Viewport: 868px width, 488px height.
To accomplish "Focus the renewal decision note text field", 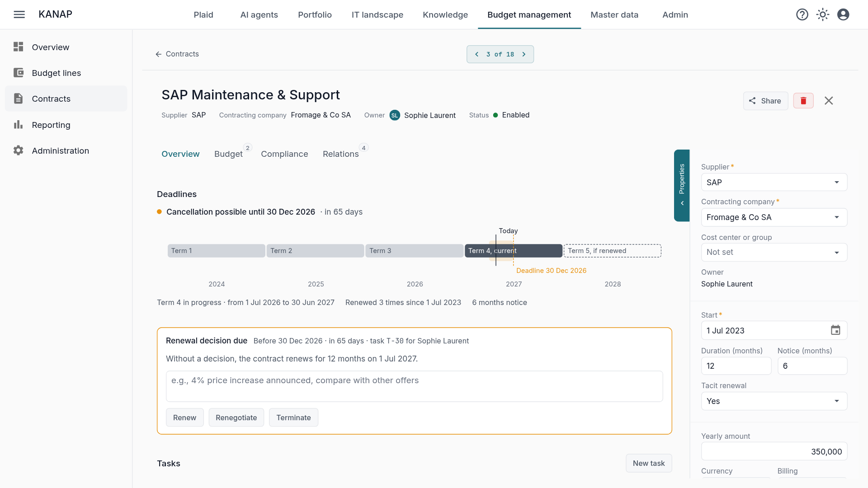I will click(x=414, y=386).
